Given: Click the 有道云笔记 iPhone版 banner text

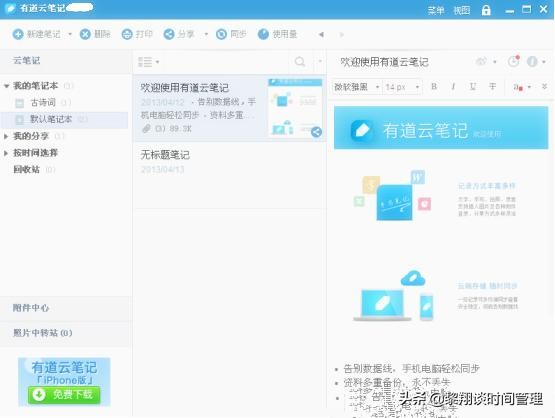Looking at the screenshot, I should 64,373.
